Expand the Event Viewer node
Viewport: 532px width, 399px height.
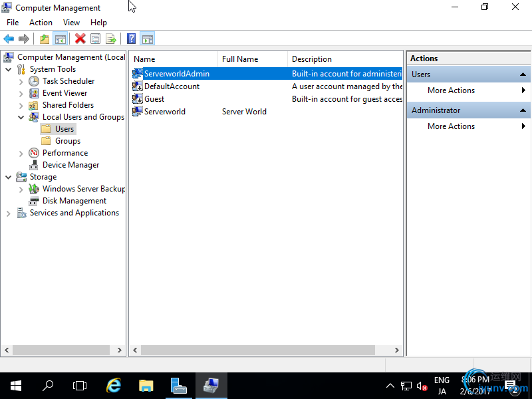point(21,94)
